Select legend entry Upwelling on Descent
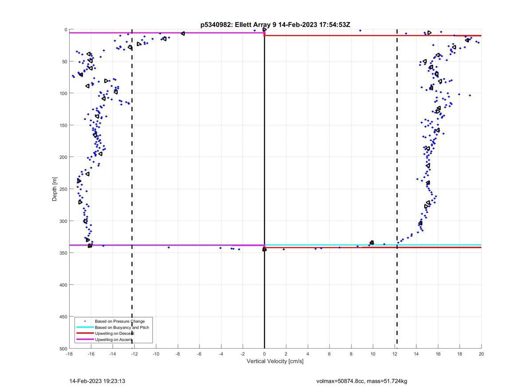Image resolution: width=532 pixels, height=392 pixels. pos(114,333)
